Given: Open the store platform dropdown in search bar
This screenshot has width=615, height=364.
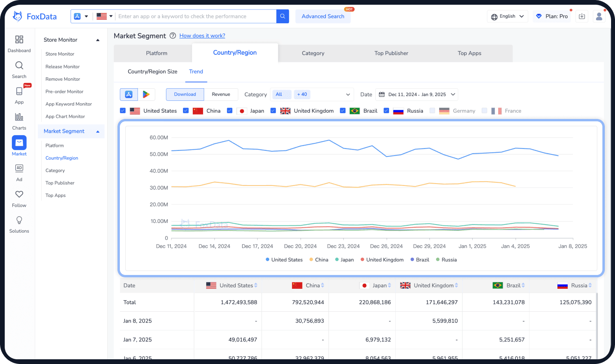Looking at the screenshot, I should (81, 16).
